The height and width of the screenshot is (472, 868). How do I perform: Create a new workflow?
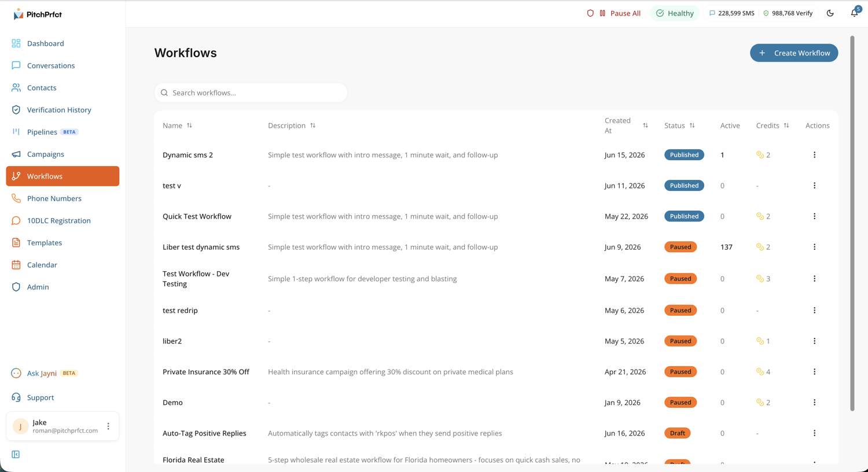click(794, 53)
